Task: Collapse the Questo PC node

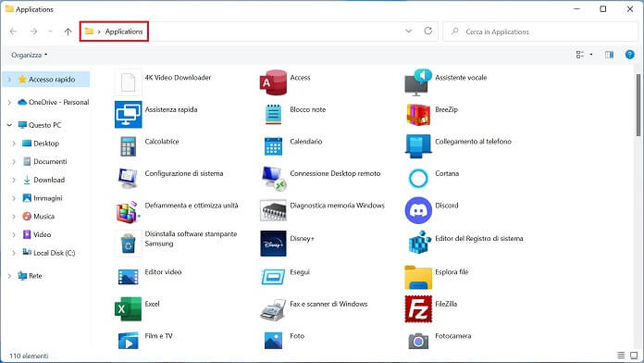Action: [x=9, y=125]
